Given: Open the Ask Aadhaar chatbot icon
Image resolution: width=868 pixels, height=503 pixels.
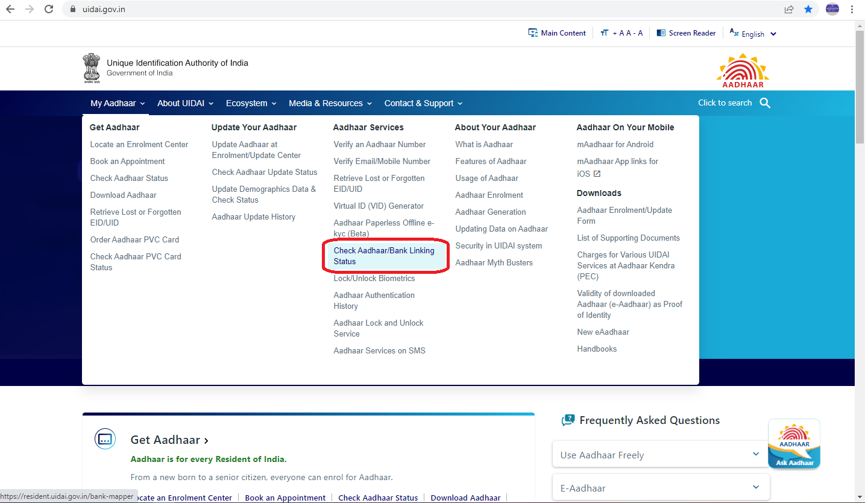Looking at the screenshot, I should (794, 443).
